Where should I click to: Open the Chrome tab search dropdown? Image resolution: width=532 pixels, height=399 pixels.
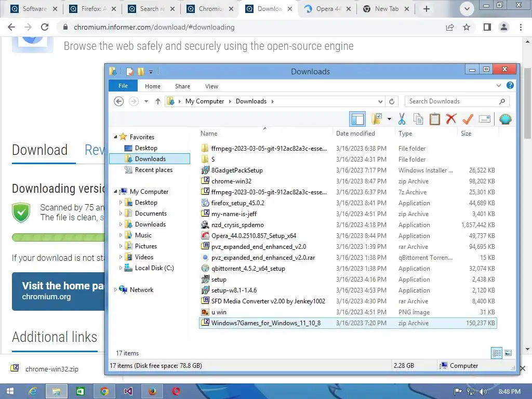[x=467, y=9]
